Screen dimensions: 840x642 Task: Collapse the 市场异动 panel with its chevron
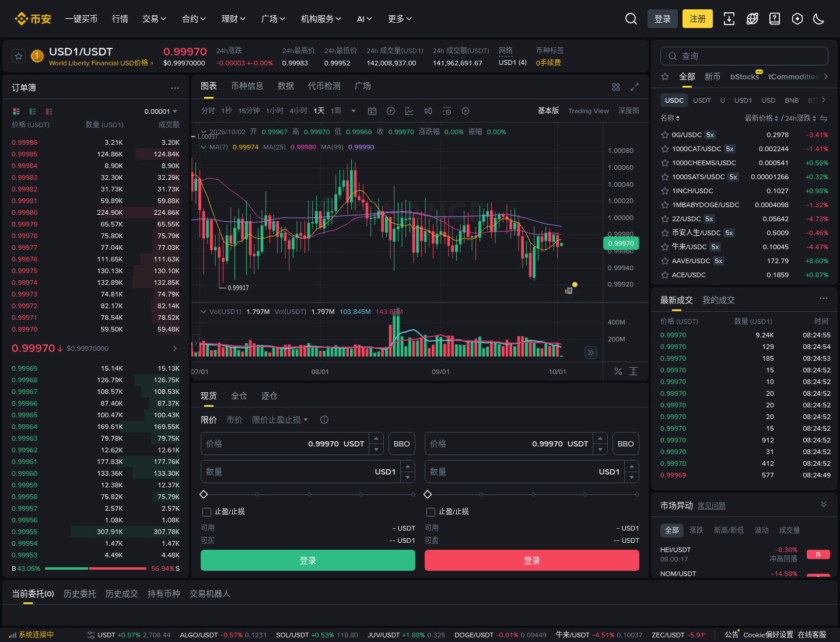pos(824,504)
